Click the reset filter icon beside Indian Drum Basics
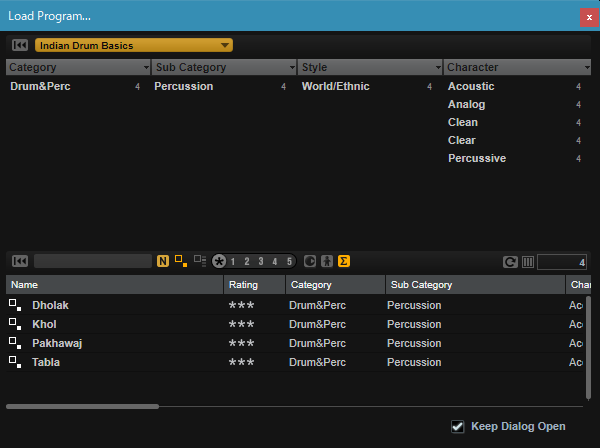600x448 pixels. point(20,45)
